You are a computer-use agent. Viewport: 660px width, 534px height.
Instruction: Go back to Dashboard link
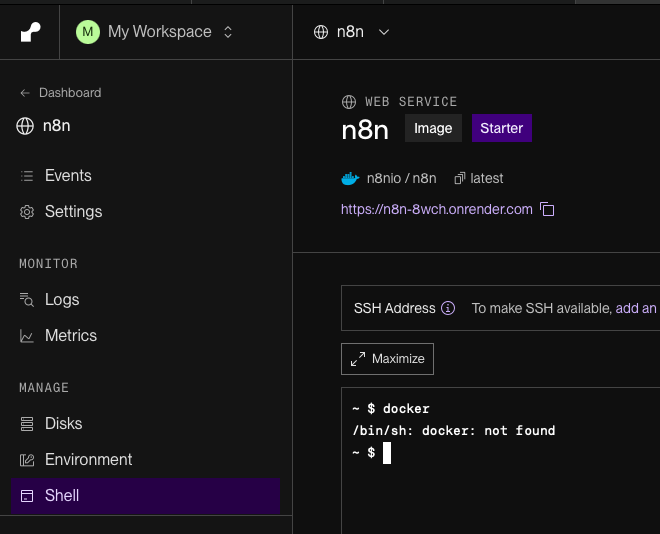click(x=70, y=93)
